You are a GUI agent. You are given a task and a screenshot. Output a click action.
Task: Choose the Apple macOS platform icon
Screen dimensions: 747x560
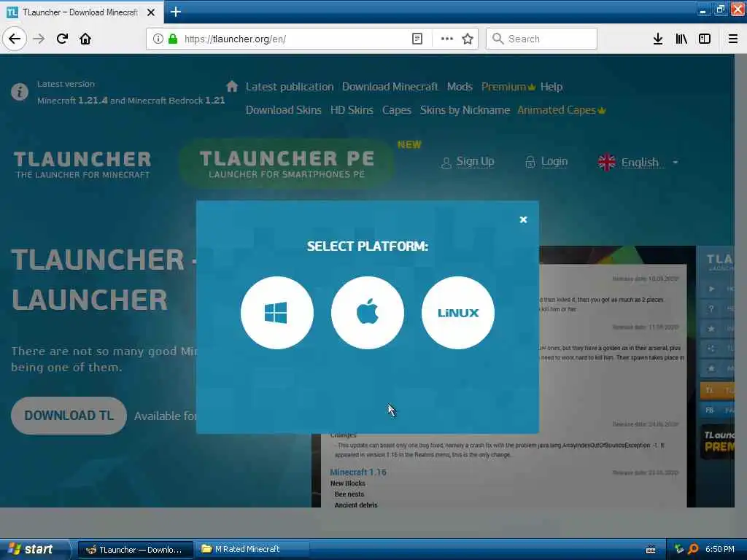pyautogui.click(x=368, y=313)
